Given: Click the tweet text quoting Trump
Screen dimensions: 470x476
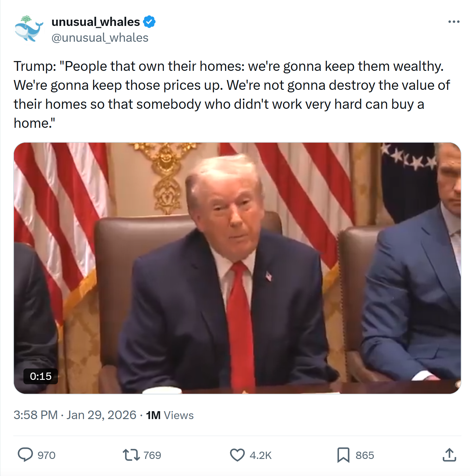Looking at the screenshot, I should [232, 95].
